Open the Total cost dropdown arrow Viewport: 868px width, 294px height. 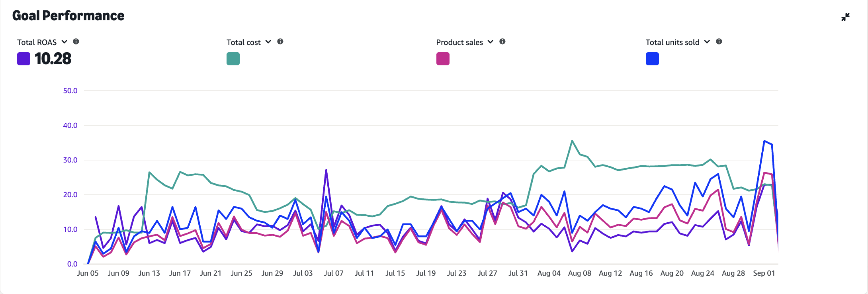pos(268,42)
